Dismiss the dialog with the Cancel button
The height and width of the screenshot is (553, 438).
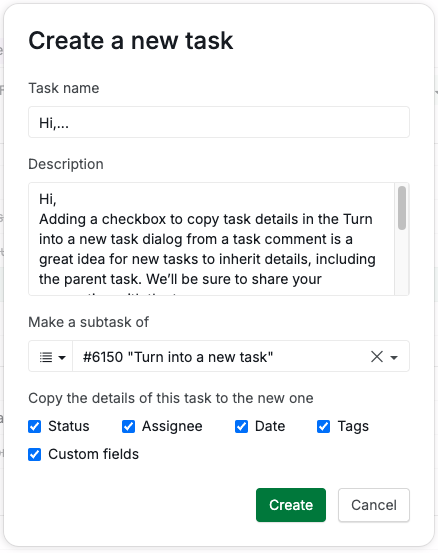click(x=374, y=505)
